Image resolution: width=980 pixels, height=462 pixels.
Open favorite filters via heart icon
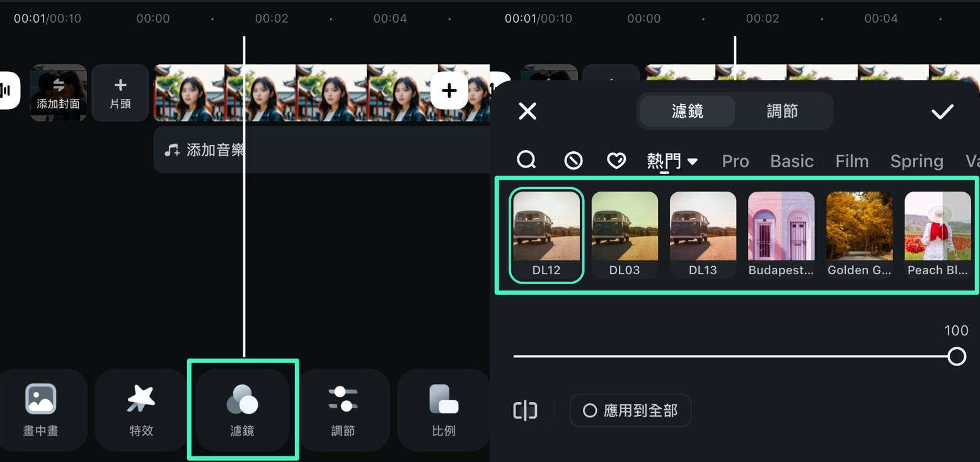tap(616, 161)
